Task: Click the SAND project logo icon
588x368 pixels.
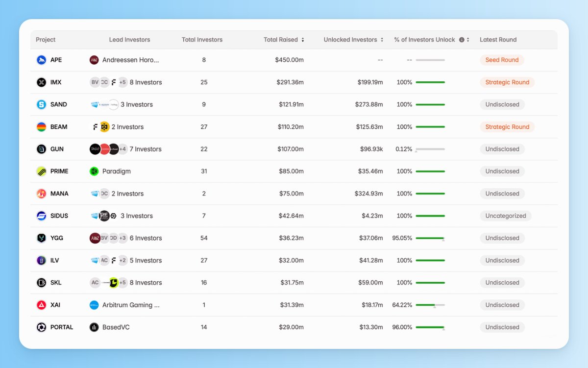Action: (41, 104)
